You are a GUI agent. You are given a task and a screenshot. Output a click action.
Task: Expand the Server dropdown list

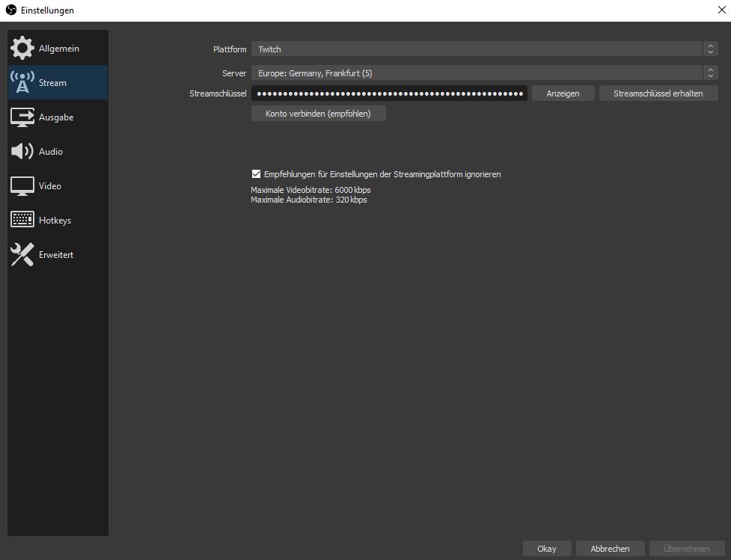pos(477,73)
